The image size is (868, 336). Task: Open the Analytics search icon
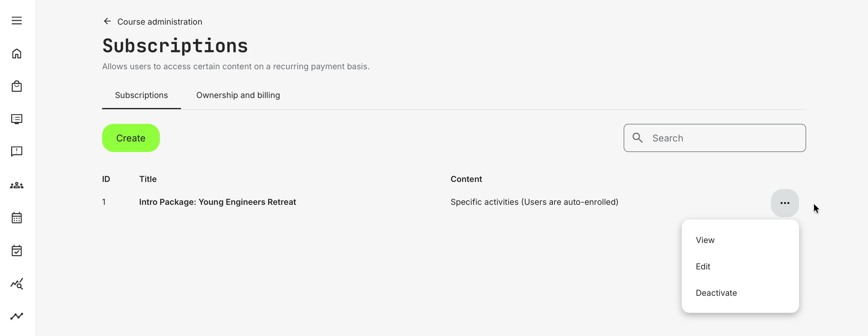click(x=17, y=284)
